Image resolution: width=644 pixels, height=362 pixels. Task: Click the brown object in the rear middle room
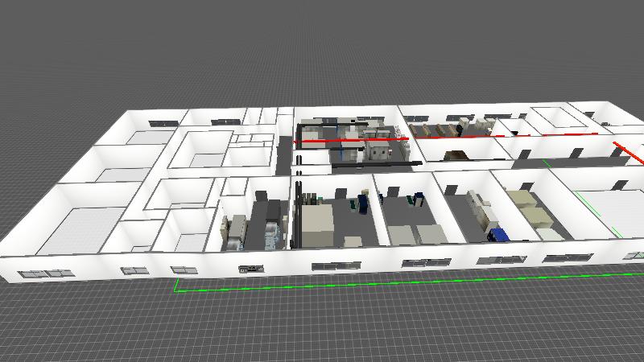pyautogui.click(x=456, y=155)
